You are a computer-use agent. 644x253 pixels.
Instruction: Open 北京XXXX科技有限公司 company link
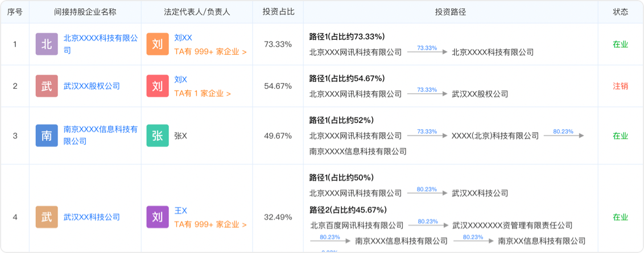[x=100, y=38]
